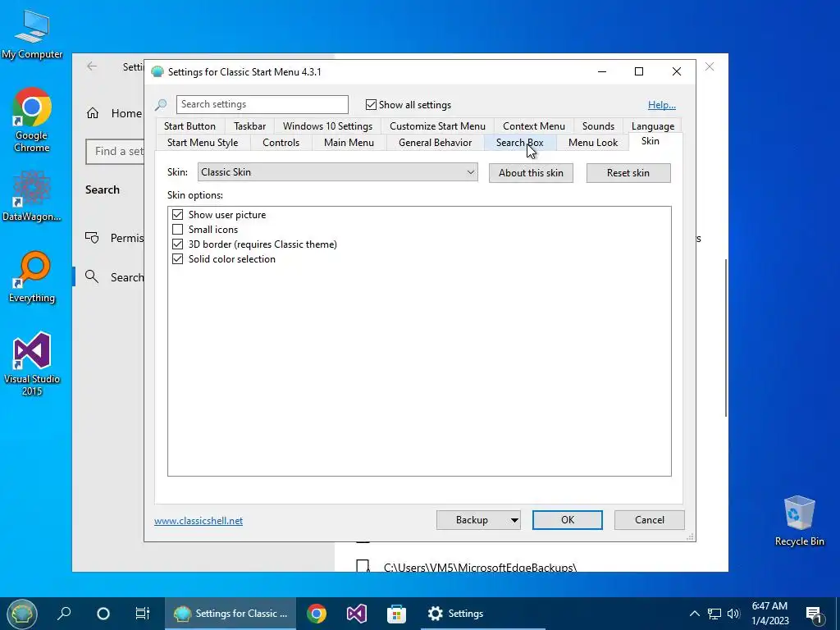Show hidden tray icons chevron
The height and width of the screenshot is (630, 840).
(694, 614)
